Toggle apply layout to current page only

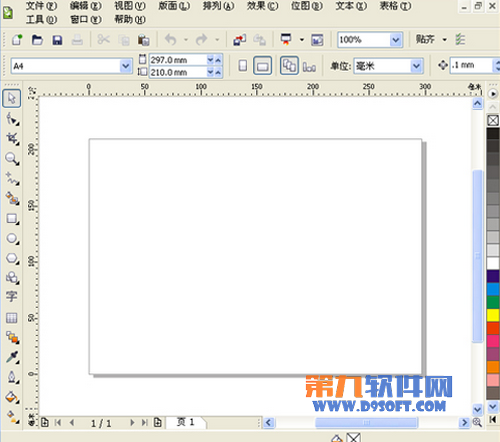coord(309,66)
